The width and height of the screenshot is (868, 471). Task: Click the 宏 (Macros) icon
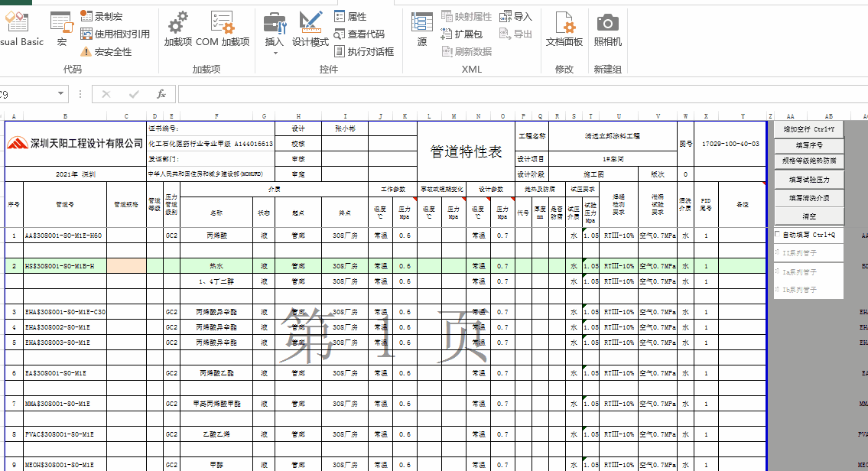61,29
